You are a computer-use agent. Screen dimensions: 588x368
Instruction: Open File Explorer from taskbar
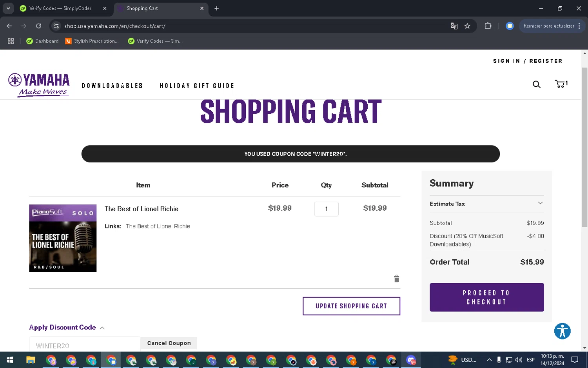click(31, 360)
